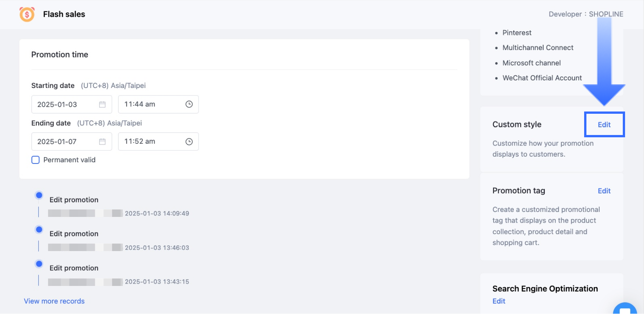Click the Flash sales app logo icon

click(x=27, y=14)
